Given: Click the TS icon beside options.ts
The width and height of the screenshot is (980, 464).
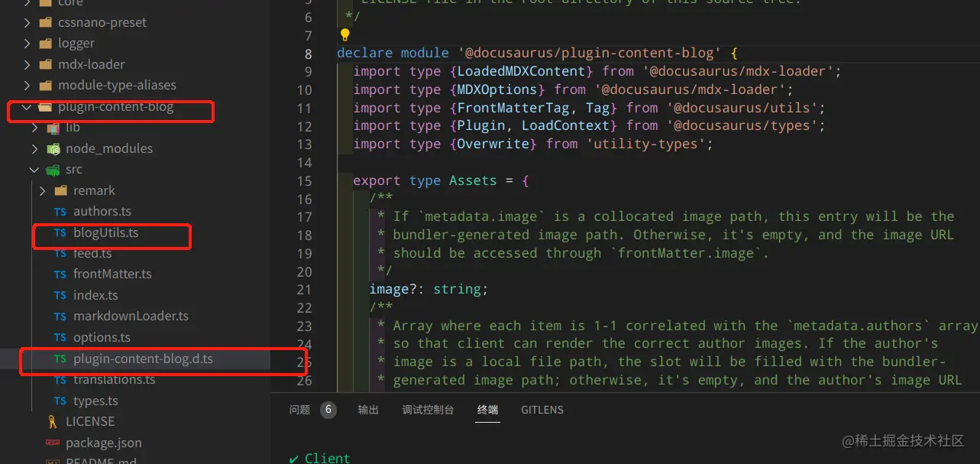Looking at the screenshot, I should coord(60,338).
